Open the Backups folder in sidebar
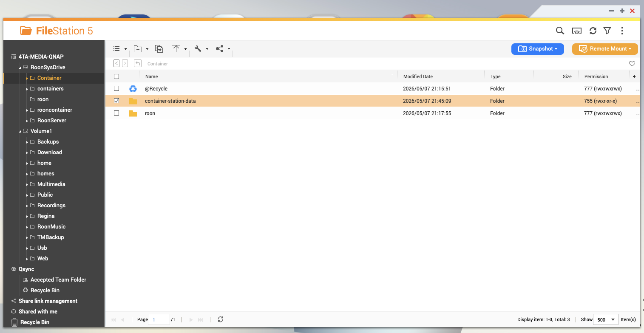 click(48, 141)
